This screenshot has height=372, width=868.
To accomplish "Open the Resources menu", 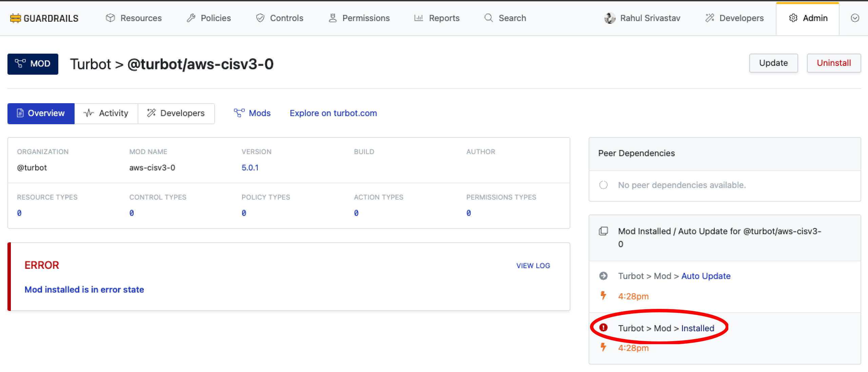I will click(134, 18).
